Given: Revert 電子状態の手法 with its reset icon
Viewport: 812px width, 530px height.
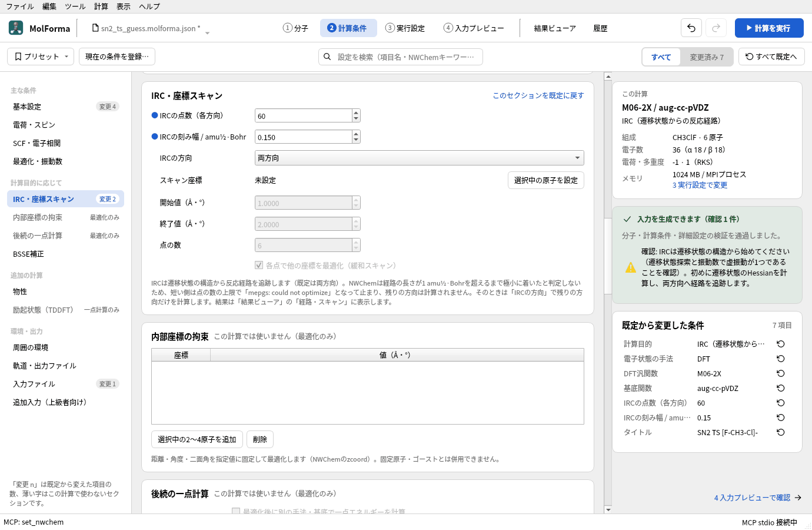Looking at the screenshot, I should 780,359.
